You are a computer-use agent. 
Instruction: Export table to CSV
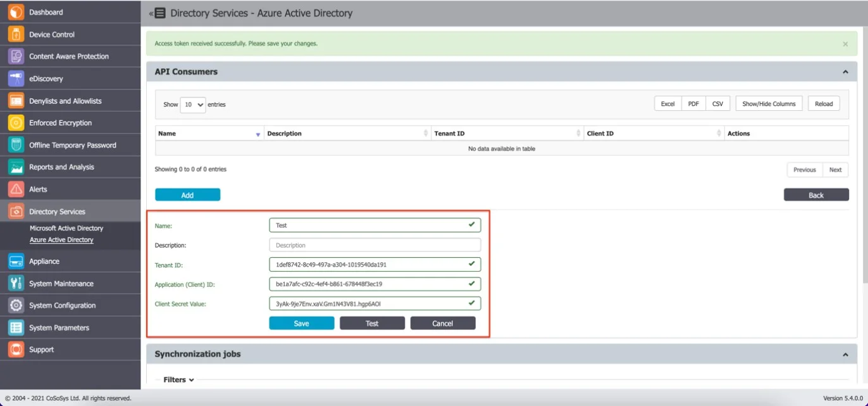pyautogui.click(x=717, y=104)
